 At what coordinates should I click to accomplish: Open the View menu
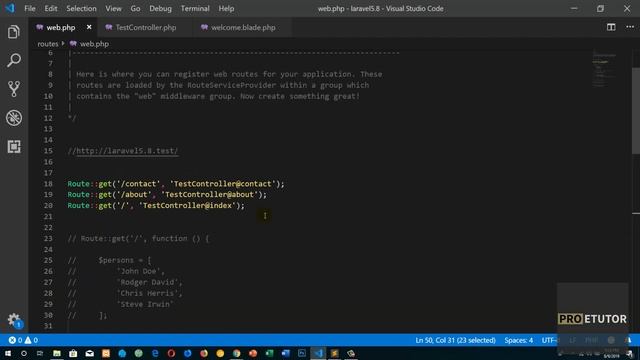coord(113,8)
